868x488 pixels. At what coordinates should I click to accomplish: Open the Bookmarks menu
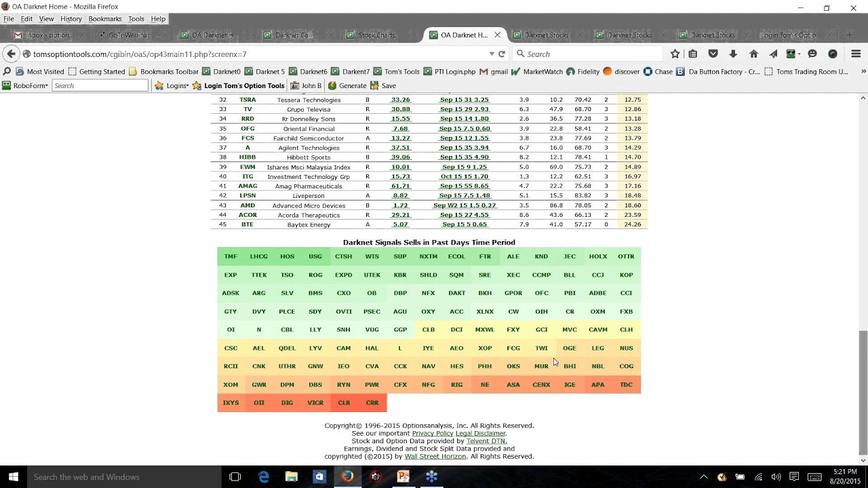click(x=104, y=19)
